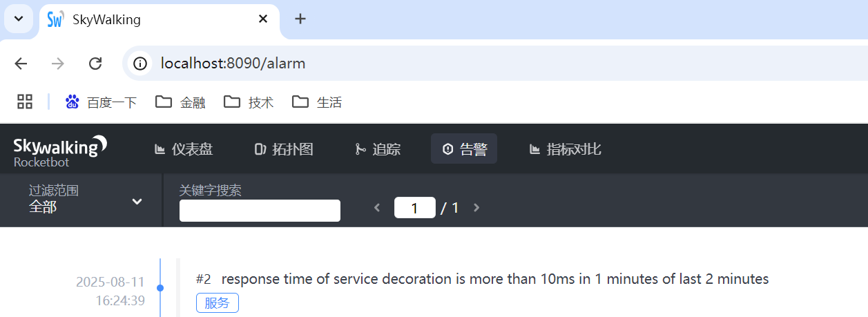Focus the localhost:8090/alarm address bar
Viewport: 868px width, 317px height.
tap(494, 64)
